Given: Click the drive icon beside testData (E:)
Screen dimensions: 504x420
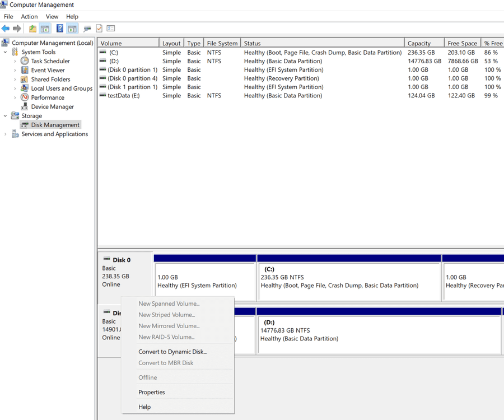Looking at the screenshot, I should [x=103, y=95].
